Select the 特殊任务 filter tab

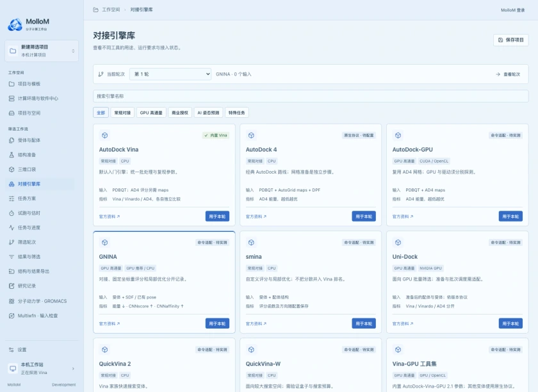pyautogui.click(x=237, y=113)
